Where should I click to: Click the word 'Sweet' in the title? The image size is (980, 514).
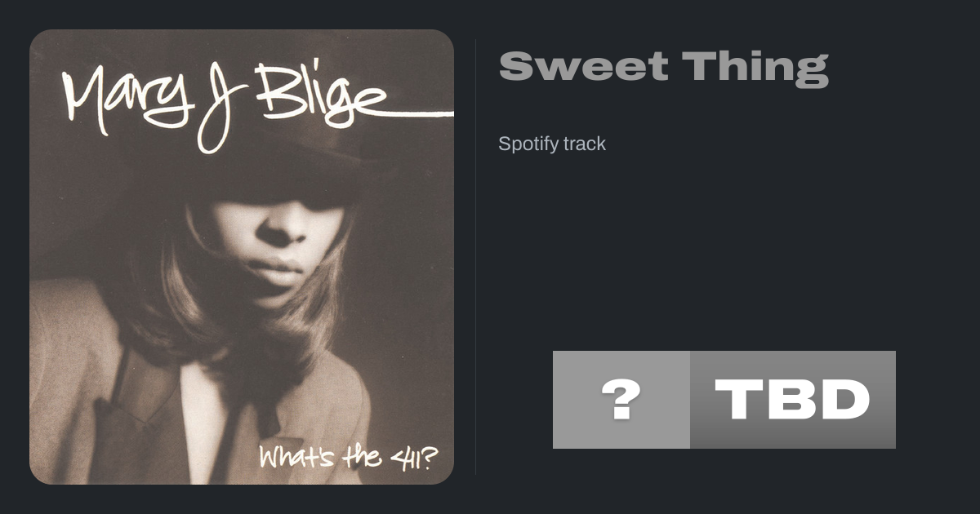(583, 67)
